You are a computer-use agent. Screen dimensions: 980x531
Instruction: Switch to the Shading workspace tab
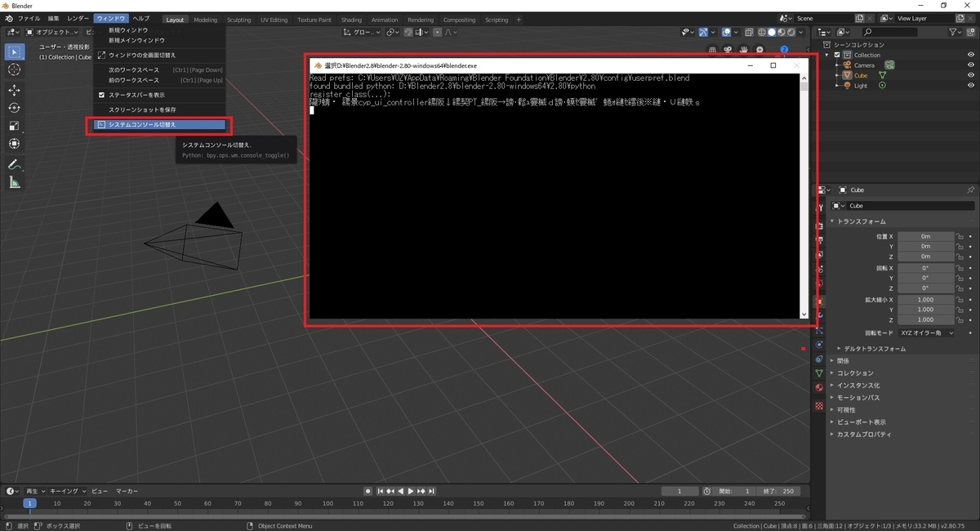(351, 20)
